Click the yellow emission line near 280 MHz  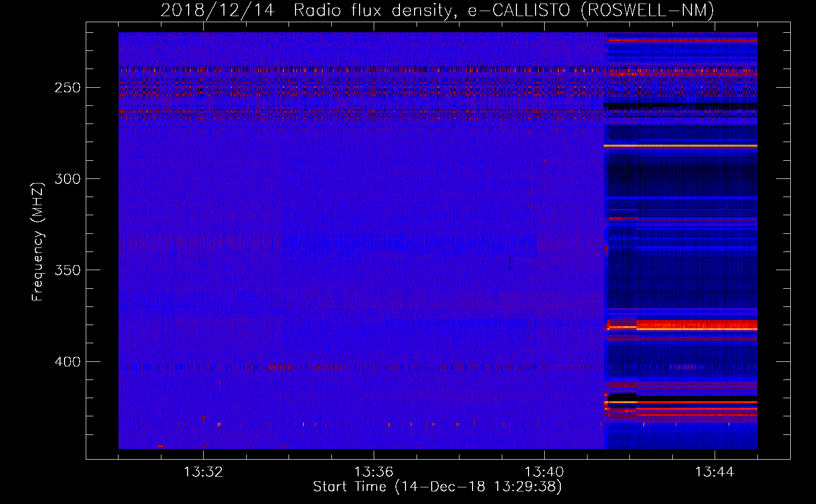(x=680, y=146)
